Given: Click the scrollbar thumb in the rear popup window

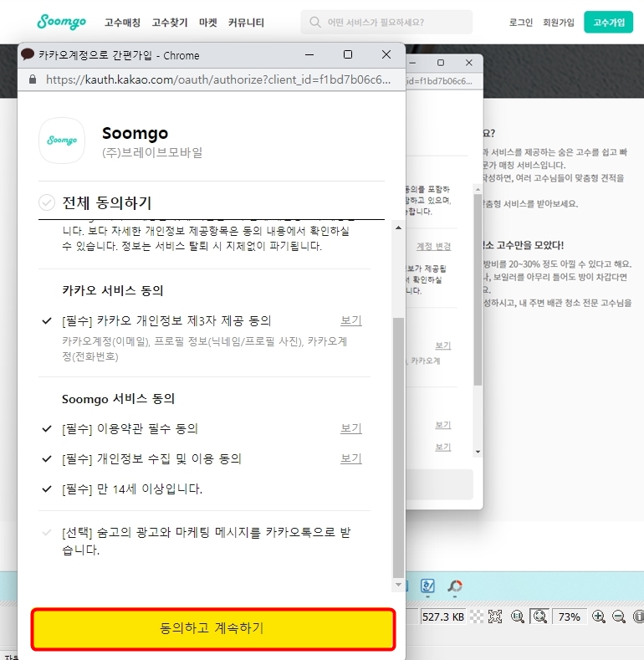Looking at the screenshot, I should click(478, 289).
